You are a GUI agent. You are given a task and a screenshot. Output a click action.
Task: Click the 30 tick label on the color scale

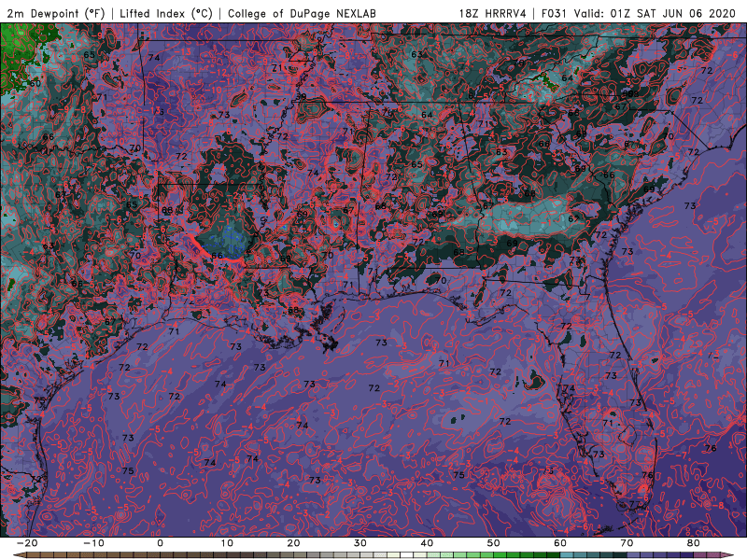[360, 543]
